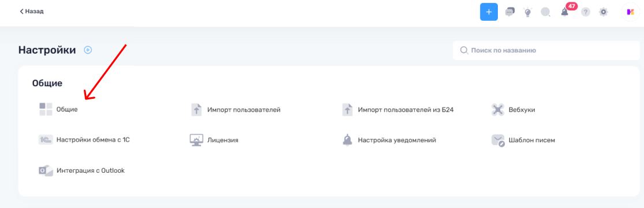Click the Общие settings grid icon
The width and height of the screenshot is (644, 208).
(x=46, y=109)
